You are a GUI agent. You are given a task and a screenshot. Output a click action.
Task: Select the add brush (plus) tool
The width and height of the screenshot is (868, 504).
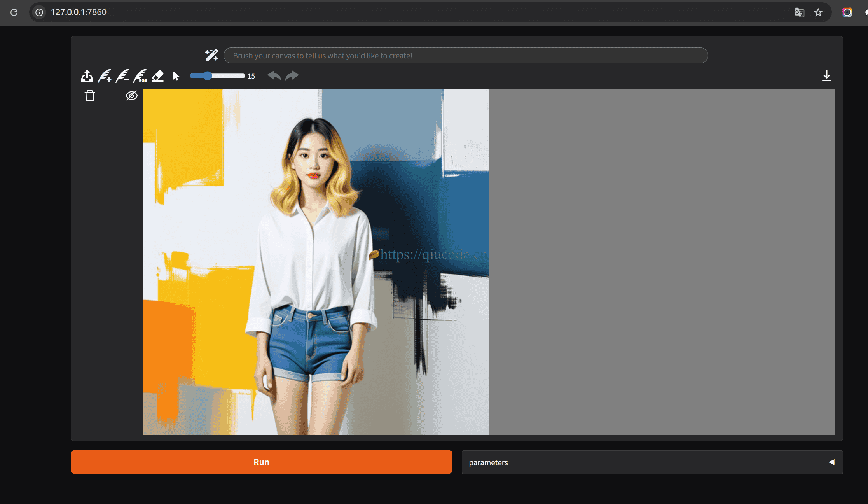(105, 76)
